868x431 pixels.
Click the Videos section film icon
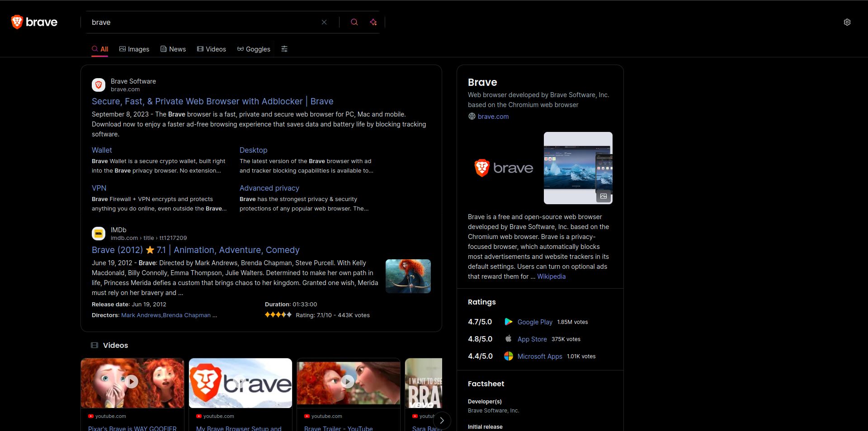94,345
